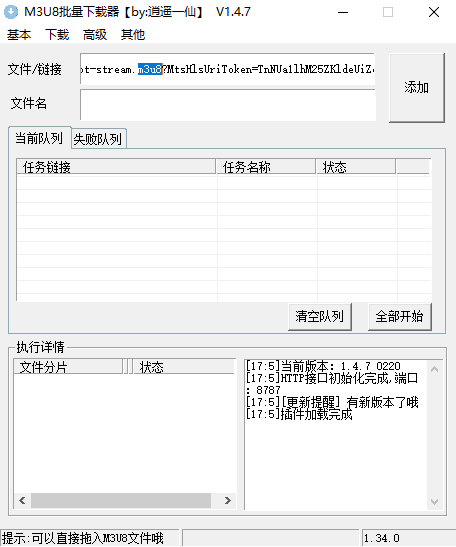Select the 任务名称 column header
The width and height of the screenshot is (456, 547).
(x=266, y=167)
